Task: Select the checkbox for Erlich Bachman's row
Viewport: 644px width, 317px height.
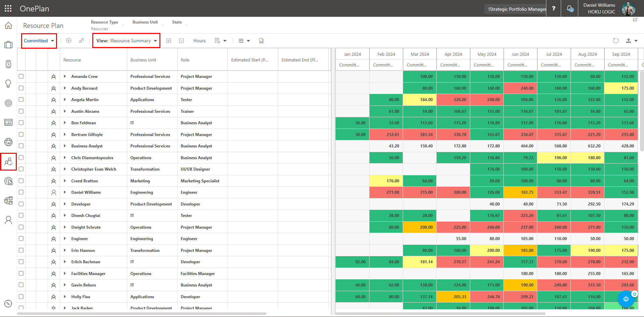Action: click(x=21, y=262)
